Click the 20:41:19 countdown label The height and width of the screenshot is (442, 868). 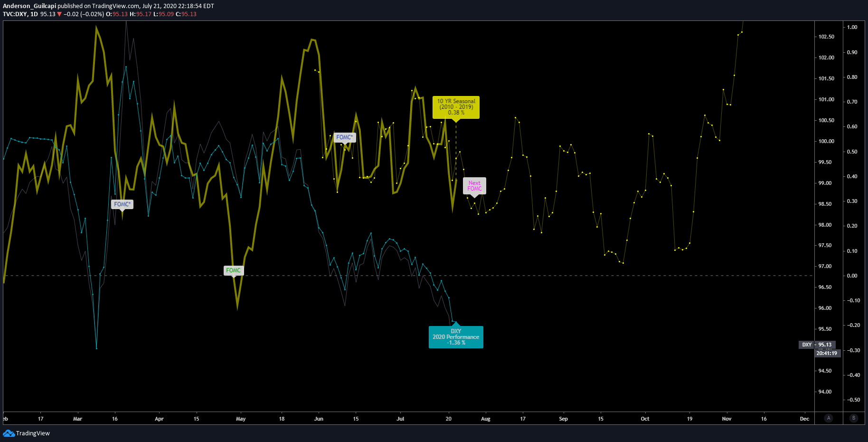click(827, 353)
